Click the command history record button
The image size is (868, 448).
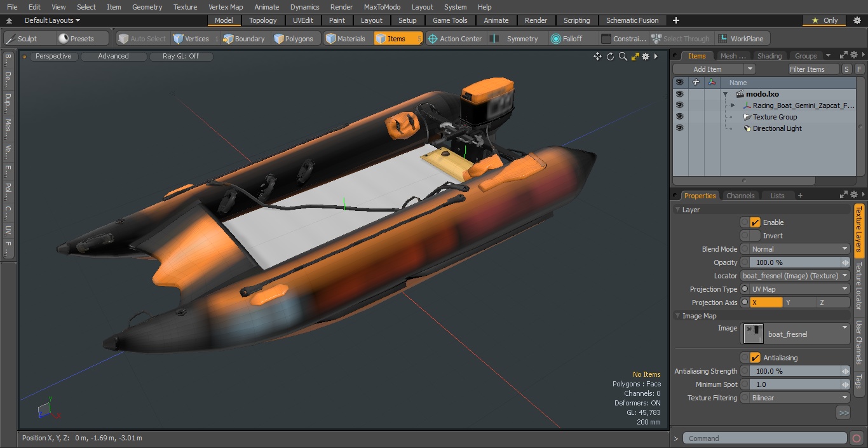(857, 438)
